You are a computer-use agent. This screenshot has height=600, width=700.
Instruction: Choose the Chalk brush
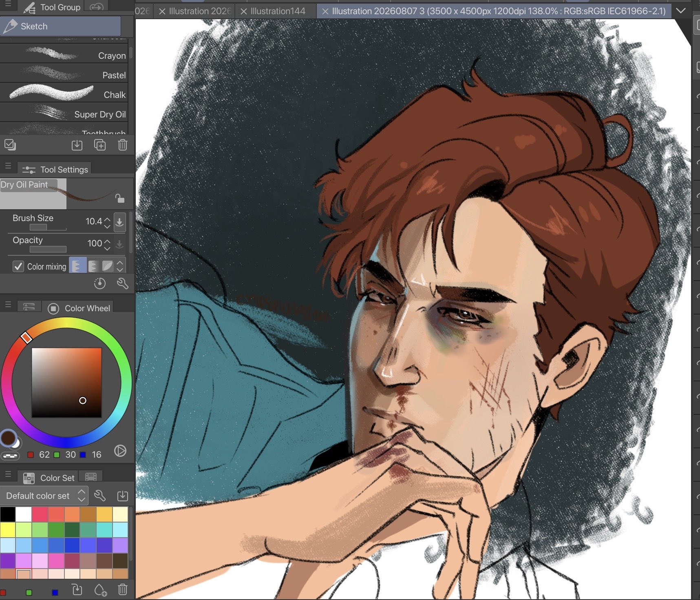(x=64, y=94)
